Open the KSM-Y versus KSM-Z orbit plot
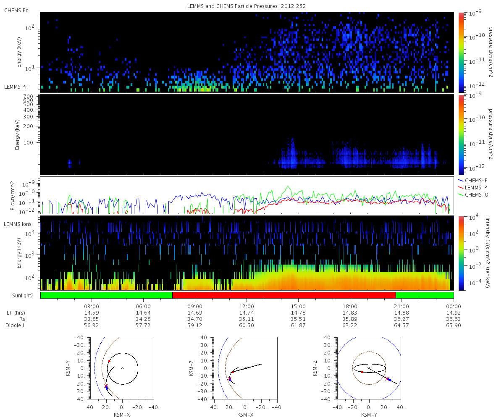The image size is (504, 420). [x=369, y=368]
